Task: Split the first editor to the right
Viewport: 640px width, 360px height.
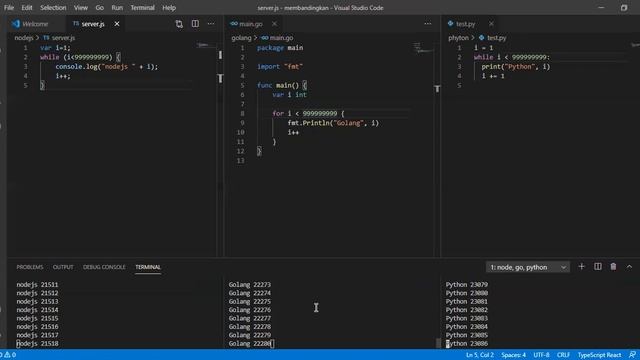Action: click(196, 24)
